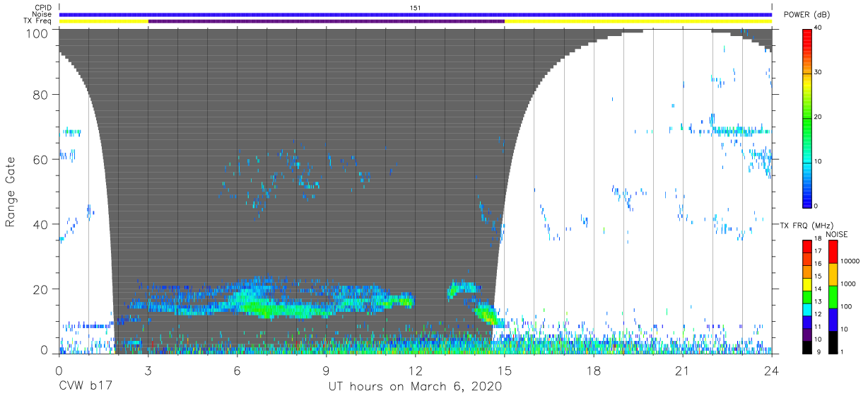Click the noise color scale bar
Screen dimensions: 868x401
[833, 296]
